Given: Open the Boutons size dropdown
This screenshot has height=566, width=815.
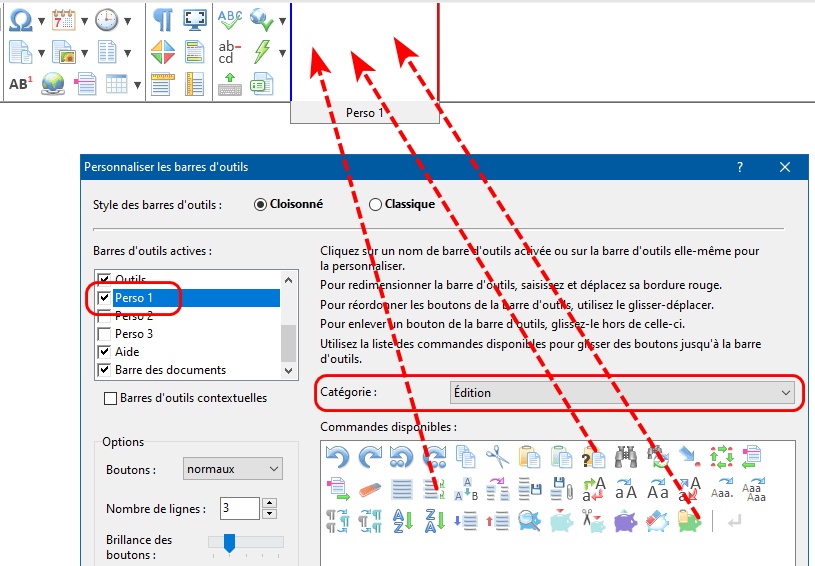Looking at the screenshot, I should [x=233, y=469].
